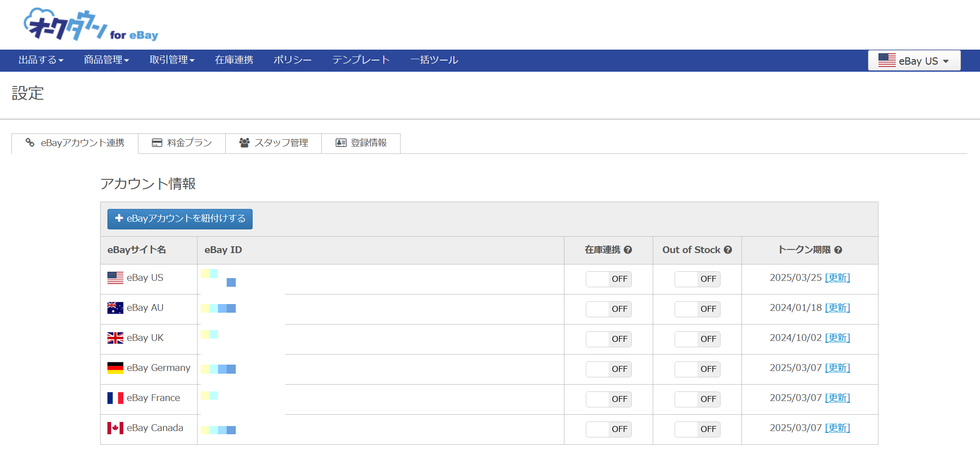Click the eBay France site name
The width and height of the screenshot is (980, 457).
point(153,398)
